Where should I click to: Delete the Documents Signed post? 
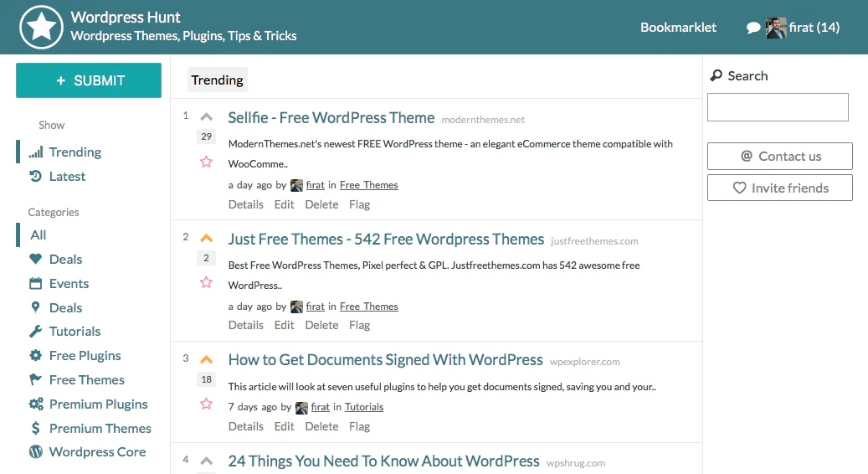click(x=321, y=426)
